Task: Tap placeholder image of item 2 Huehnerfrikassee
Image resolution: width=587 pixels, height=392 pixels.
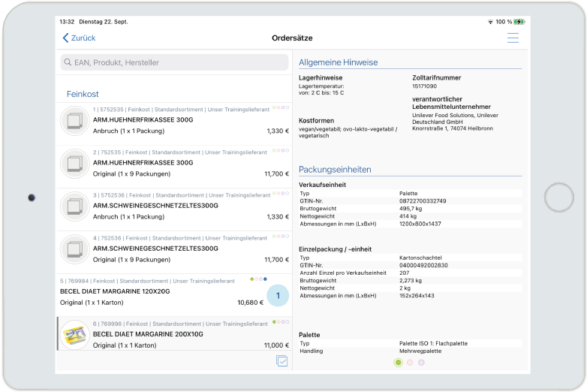Action: (74, 163)
